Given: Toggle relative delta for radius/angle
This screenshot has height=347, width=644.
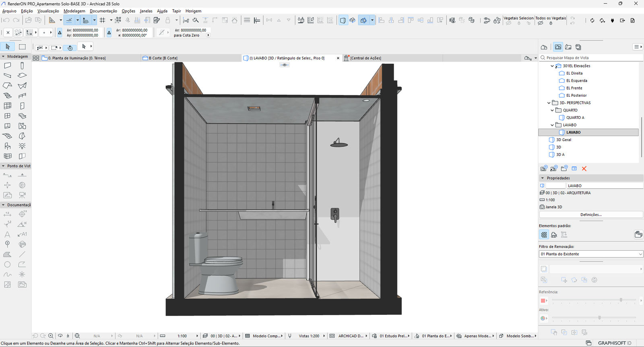Looking at the screenshot, I should coord(109,33).
